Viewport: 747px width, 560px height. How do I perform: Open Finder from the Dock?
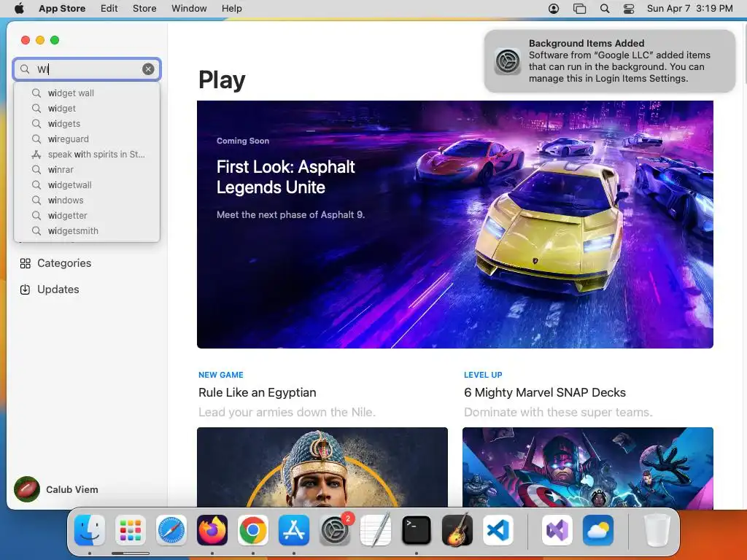[x=90, y=530]
